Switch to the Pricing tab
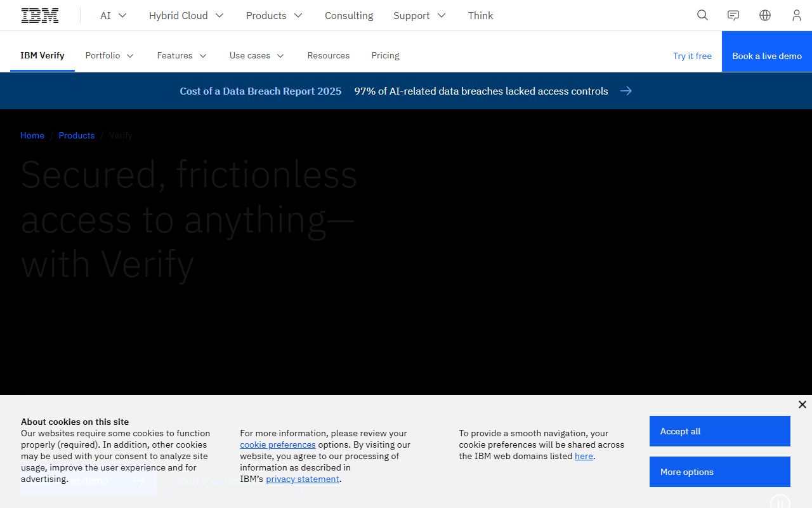812x508 pixels. [385, 56]
